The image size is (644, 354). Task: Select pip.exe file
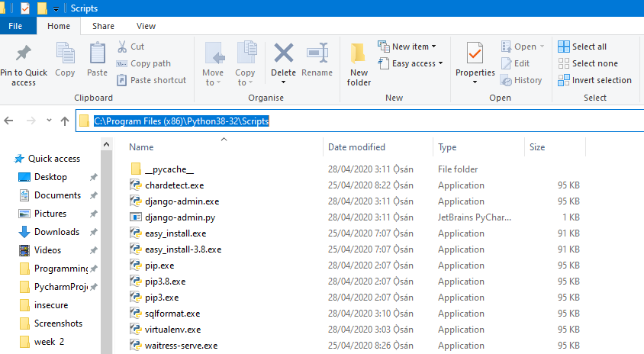click(153, 265)
